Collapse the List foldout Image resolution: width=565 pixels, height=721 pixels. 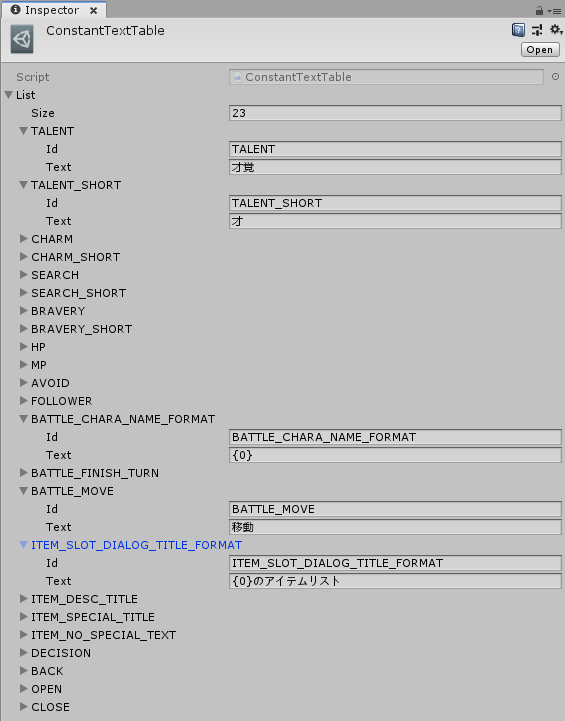click(9, 95)
